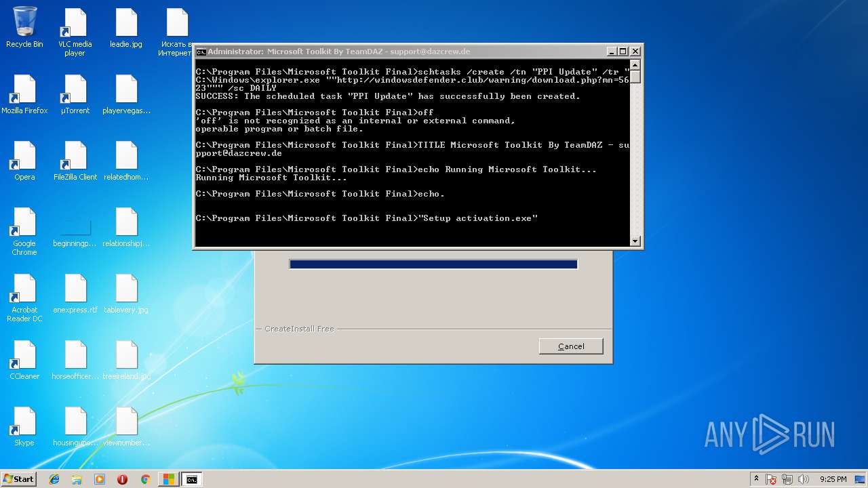Select the relatedhom file icon
The width and height of the screenshot is (868, 488).
pos(126,161)
